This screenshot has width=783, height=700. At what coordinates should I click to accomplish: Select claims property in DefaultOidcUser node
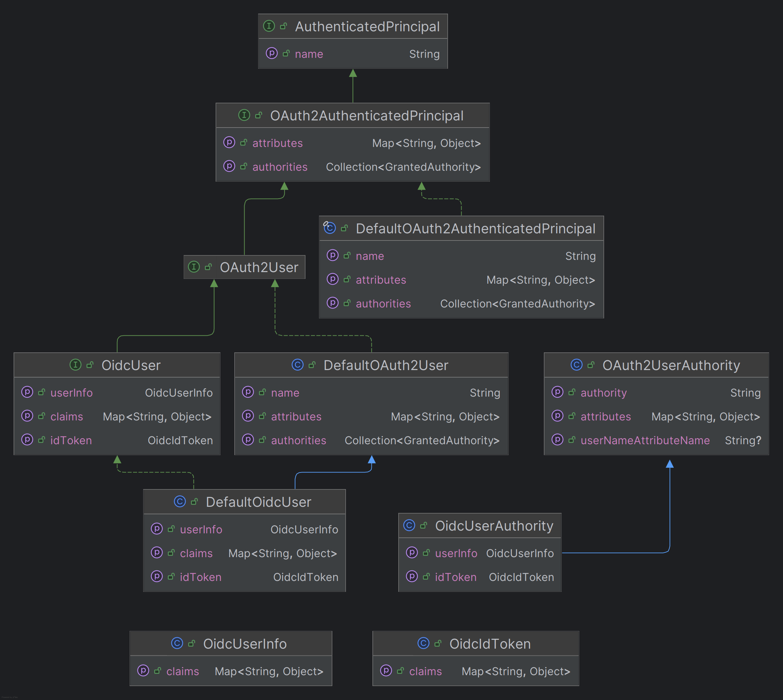point(196,553)
